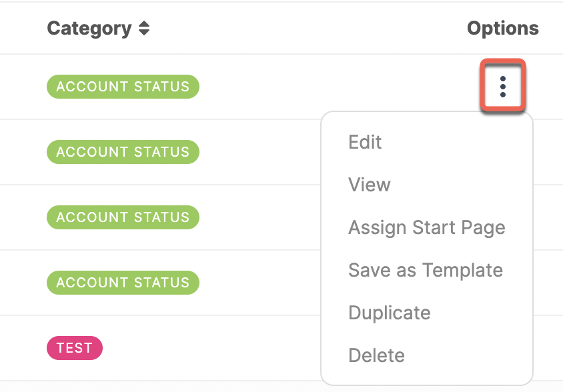
Task: Click the third ACCOUNT STATUS badge
Action: point(123,217)
